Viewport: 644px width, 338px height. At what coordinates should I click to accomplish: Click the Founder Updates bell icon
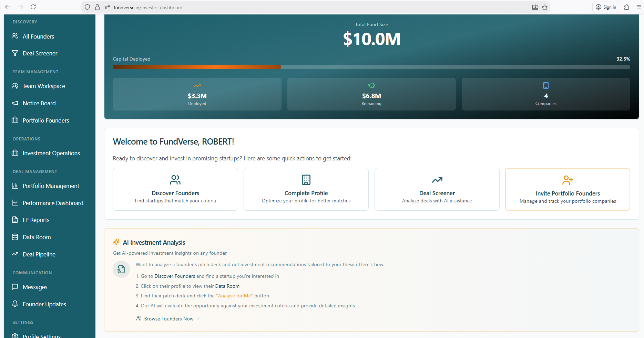tap(15, 304)
